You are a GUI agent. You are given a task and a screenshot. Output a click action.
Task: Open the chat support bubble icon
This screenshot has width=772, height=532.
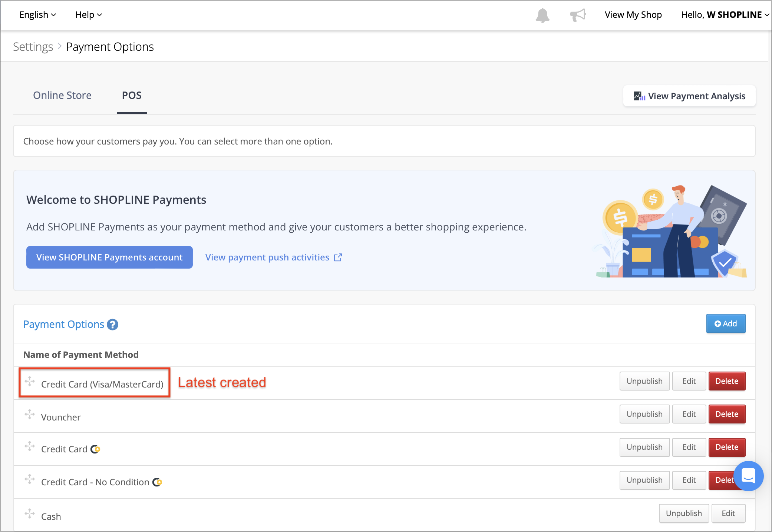coord(748,476)
